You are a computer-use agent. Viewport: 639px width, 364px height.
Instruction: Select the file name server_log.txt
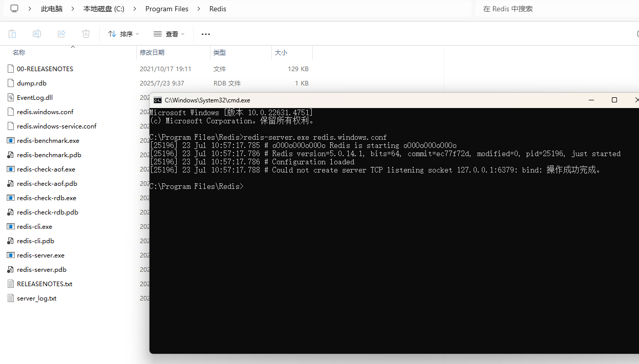coord(36,298)
